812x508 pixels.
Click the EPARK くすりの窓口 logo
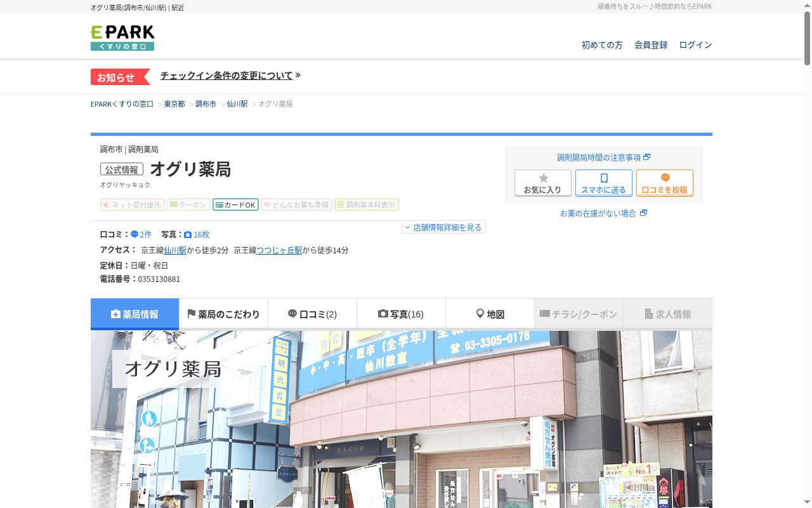[x=122, y=38]
